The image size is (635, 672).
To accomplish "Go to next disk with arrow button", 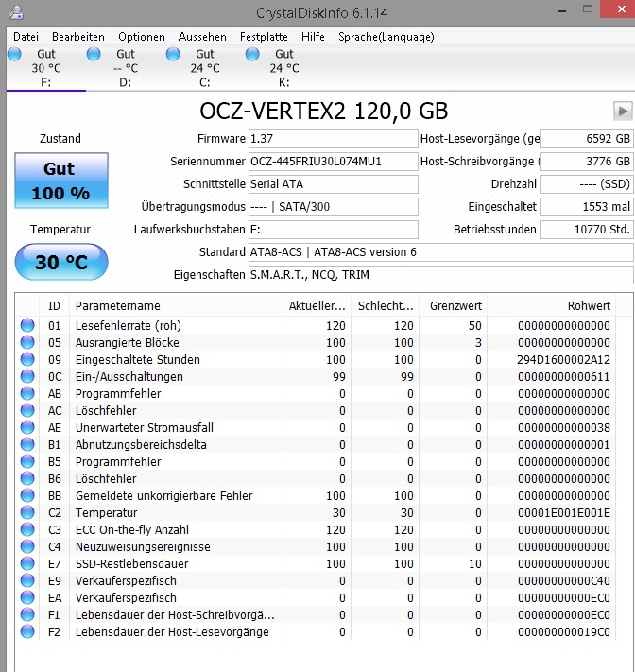I will (623, 112).
